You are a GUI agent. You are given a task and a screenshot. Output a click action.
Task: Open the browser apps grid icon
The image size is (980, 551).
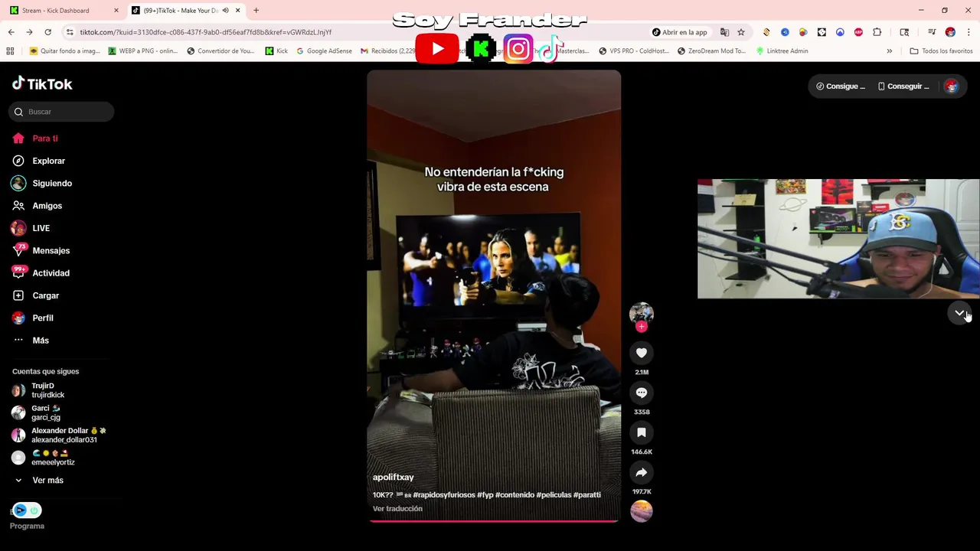click(x=10, y=51)
